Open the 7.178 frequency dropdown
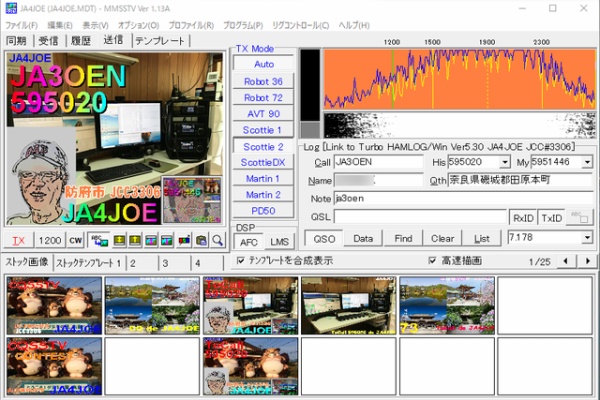Image resolution: width=600 pixels, height=400 pixels. [586, 238]
